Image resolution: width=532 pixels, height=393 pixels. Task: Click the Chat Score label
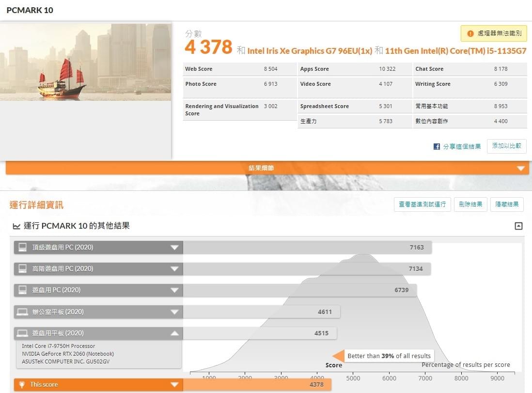429,69
